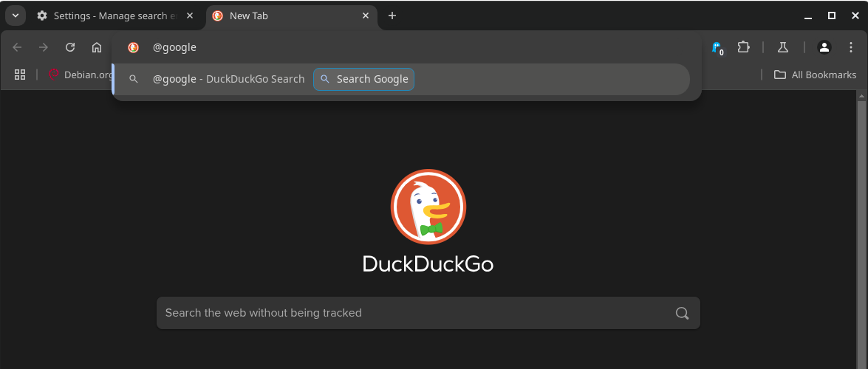Viewport: 868px width, 369px height.
Task: Open the ghost extension icon with badge
Action: click(x=717, y=48)
